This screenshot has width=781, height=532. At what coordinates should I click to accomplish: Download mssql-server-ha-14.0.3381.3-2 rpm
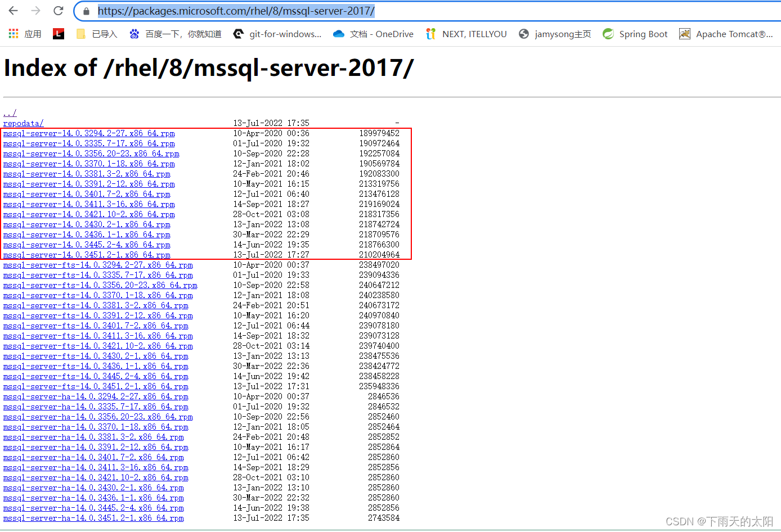93,437
